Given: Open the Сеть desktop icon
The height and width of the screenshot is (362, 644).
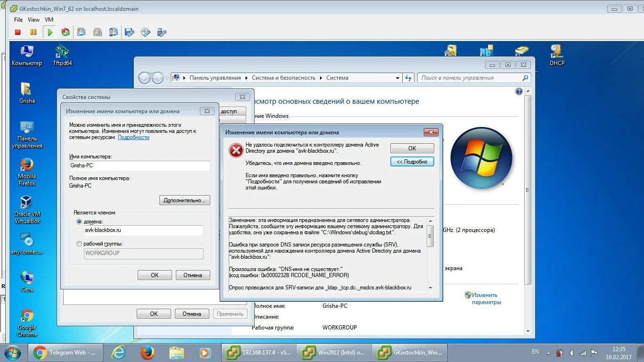Looking at the screenshot, I should tap(27, 281).
